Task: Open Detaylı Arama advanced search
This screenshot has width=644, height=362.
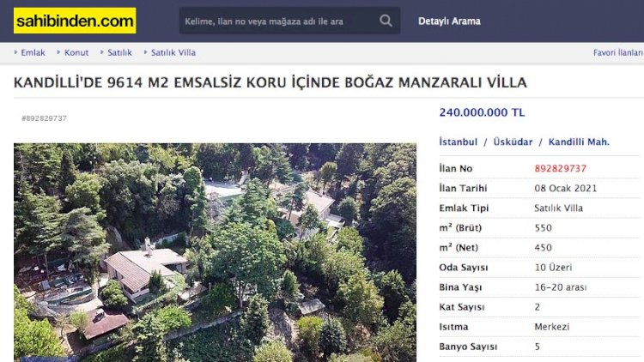Action: (449, 21)
